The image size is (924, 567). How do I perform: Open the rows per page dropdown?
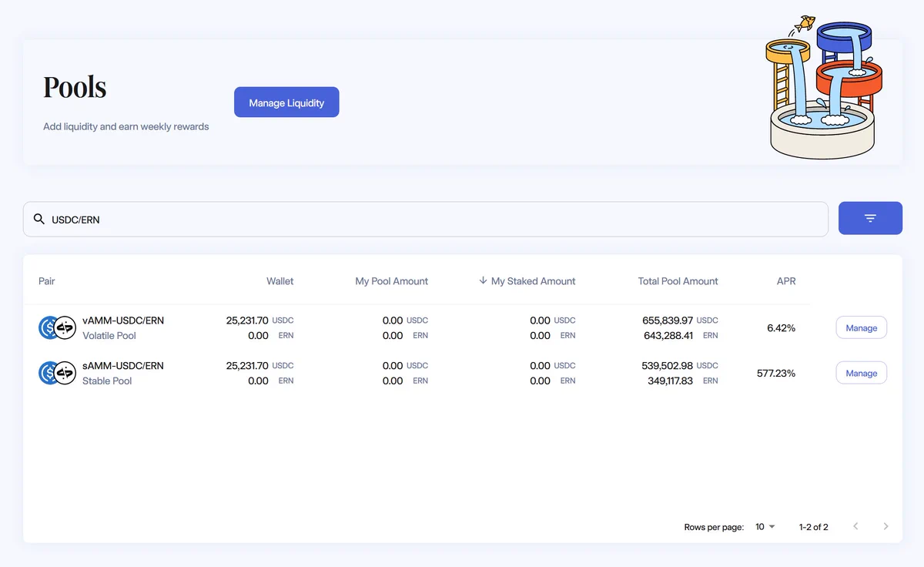click(765, 527)
